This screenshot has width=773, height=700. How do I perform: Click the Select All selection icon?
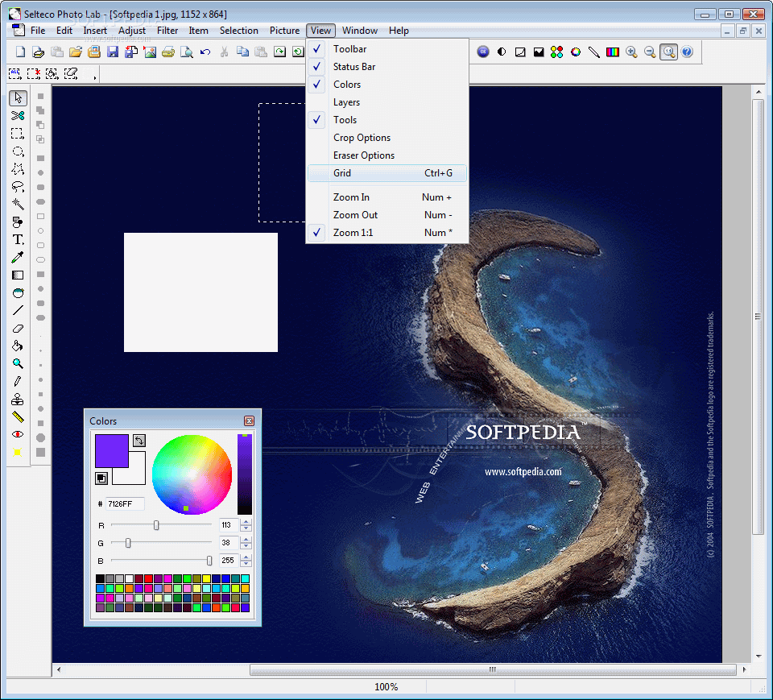[14, 74]
